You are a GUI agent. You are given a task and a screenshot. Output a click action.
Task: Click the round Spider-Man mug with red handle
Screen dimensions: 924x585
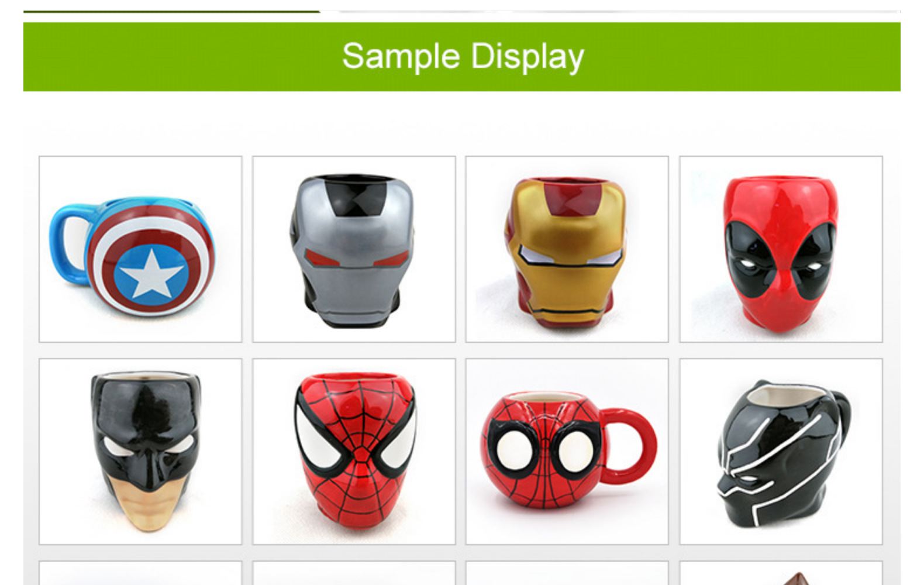pyautogui.click(x=567, y=452)
